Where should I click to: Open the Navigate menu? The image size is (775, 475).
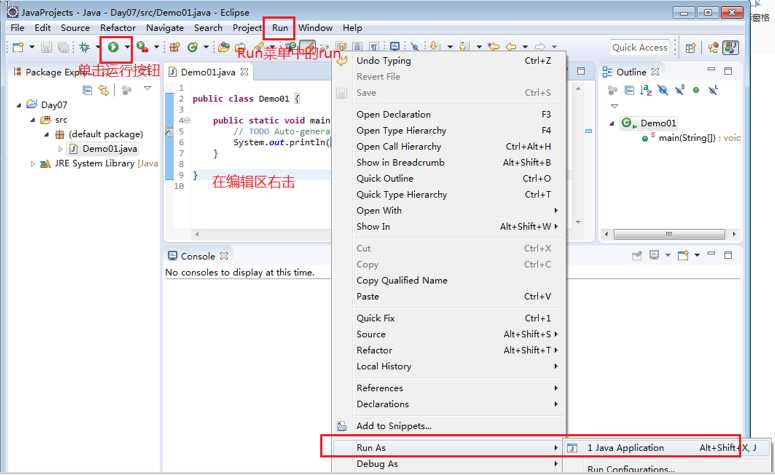coord(165,28)
